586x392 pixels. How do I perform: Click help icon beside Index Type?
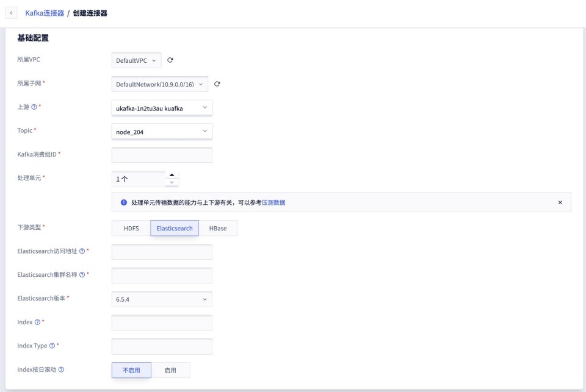[52, 346]
